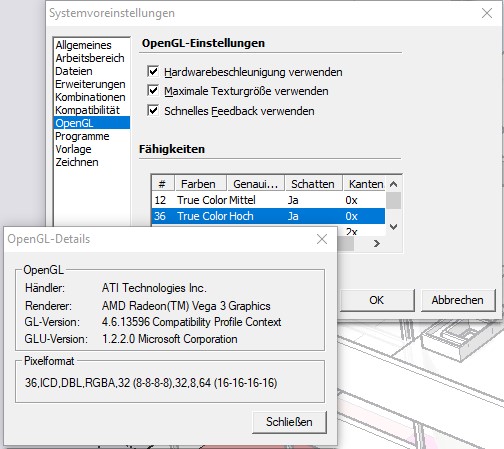The width and height of the screenshot is (504, 449).
Task: Close the OpenGL-Details dialog with X
Action: click(322, 239)
